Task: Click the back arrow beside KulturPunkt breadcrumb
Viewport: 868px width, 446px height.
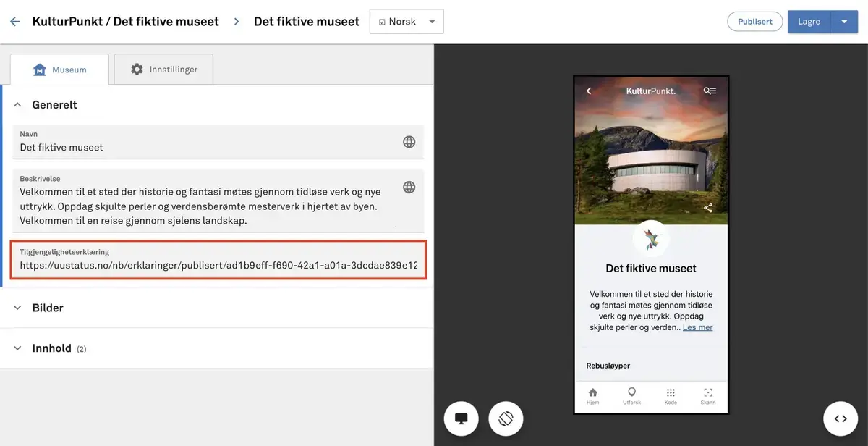Action: (15, 22)
